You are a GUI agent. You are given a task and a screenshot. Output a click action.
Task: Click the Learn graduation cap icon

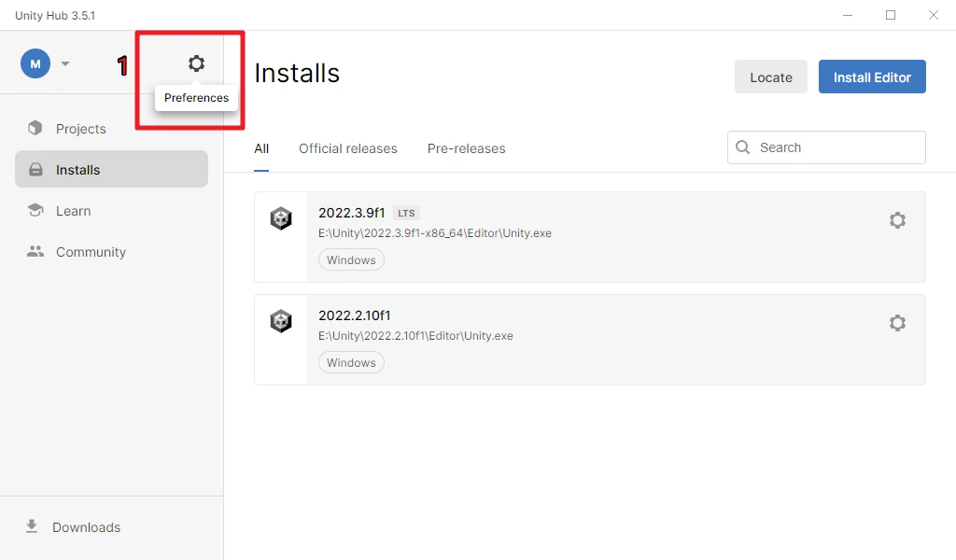(x=35, y=210)
